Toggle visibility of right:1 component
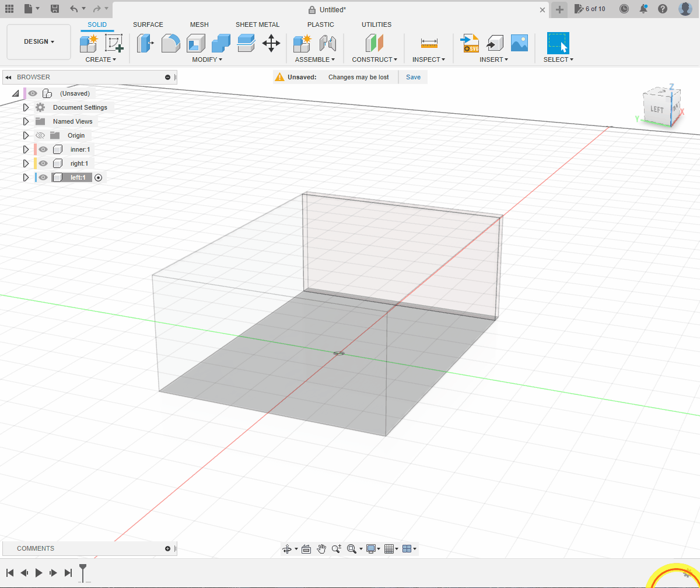The height and width of the screenshot is (588, 700). point(43,163)
